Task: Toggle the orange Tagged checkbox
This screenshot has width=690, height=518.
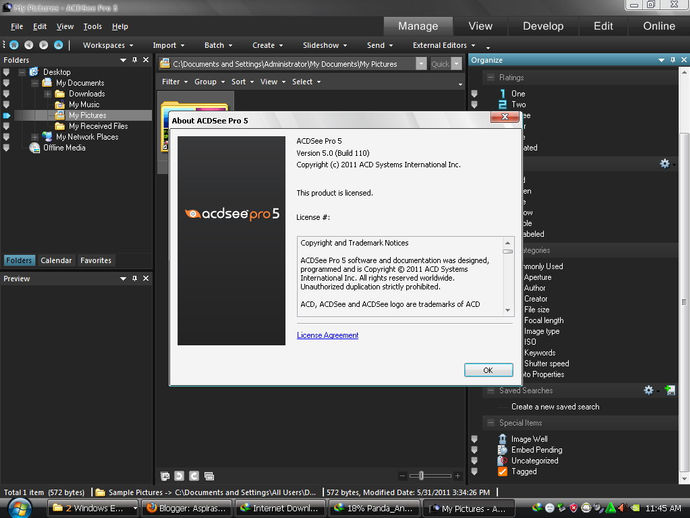Action: pos(503,471)
